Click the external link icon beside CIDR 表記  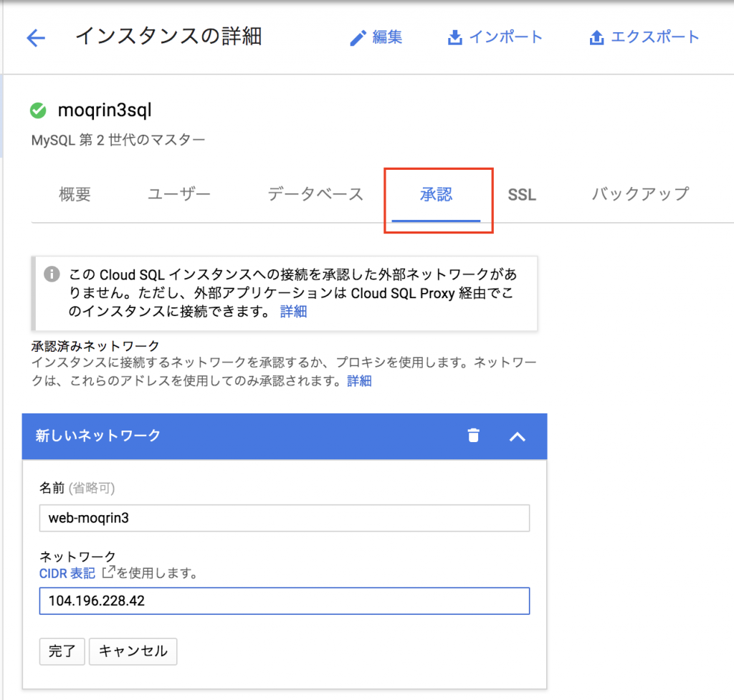108,572
